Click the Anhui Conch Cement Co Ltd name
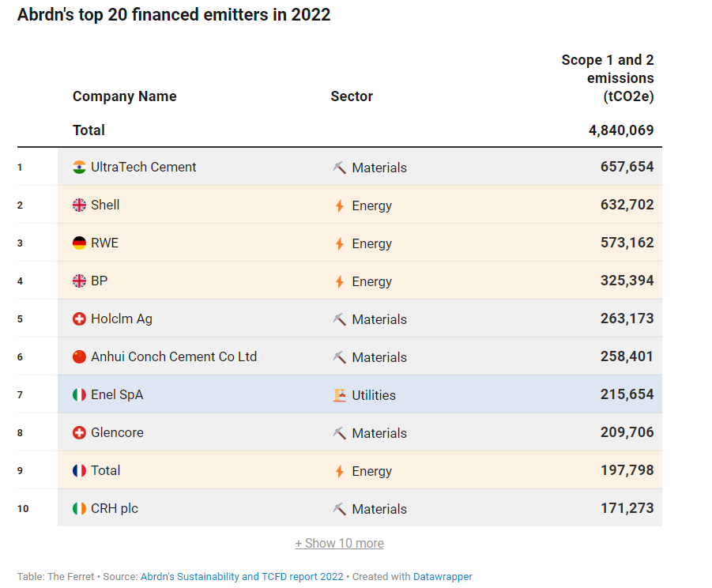Viewport: 712px width, 588px height. click(x=174, y=356)
